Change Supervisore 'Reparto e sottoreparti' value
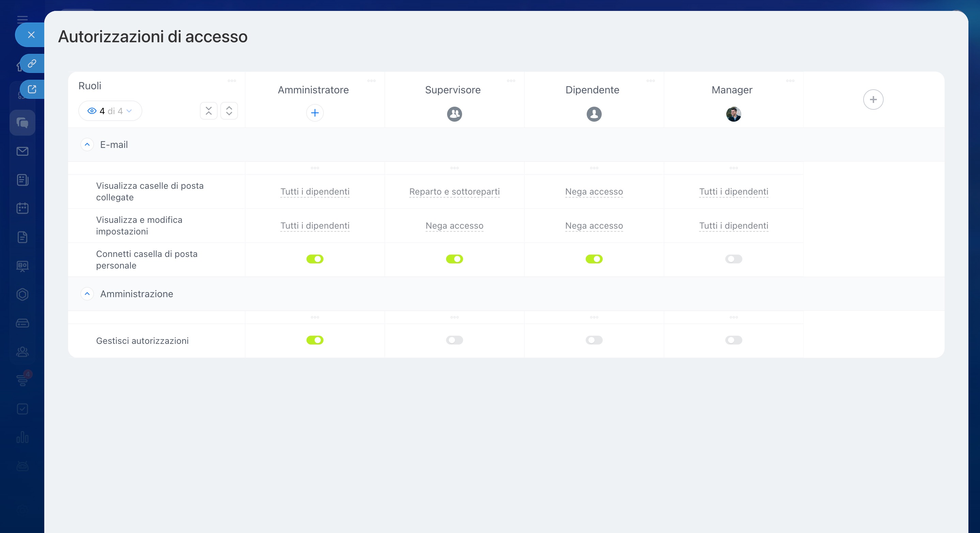This screenshot has height=533, width=980. (454, 192)
